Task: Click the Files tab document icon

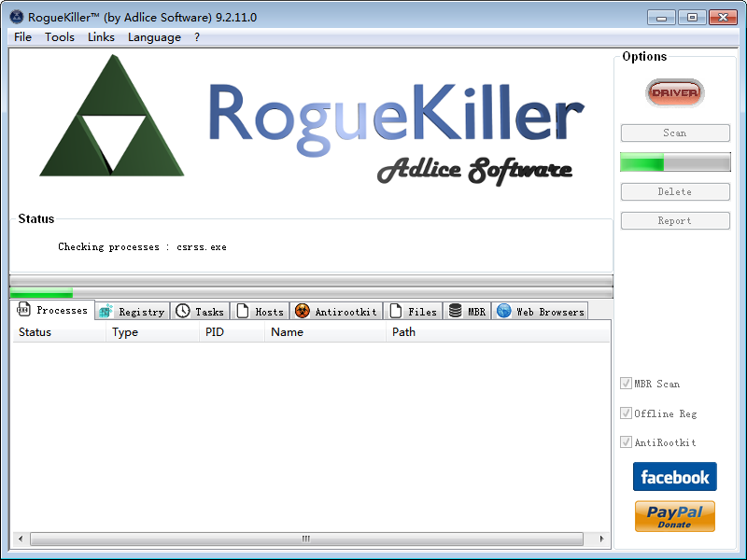Action: (395, 311)
